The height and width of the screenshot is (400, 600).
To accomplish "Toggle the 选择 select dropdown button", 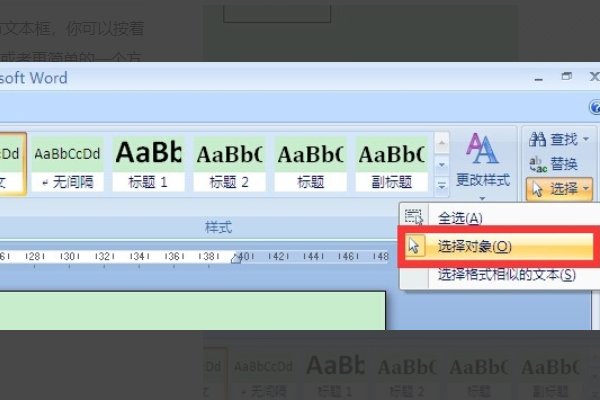I will coord(559,189).
